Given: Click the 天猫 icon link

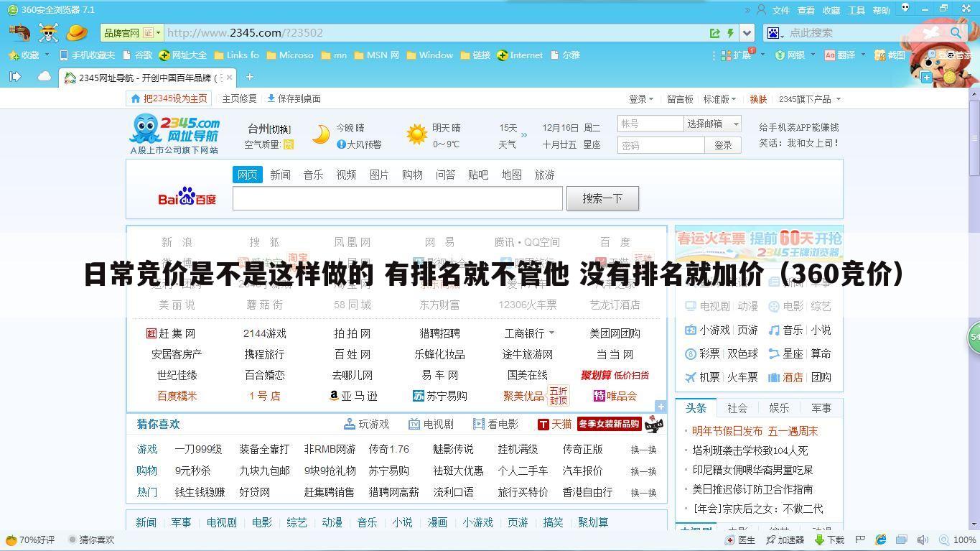Looking at the screenshot, I should point(554,425).
